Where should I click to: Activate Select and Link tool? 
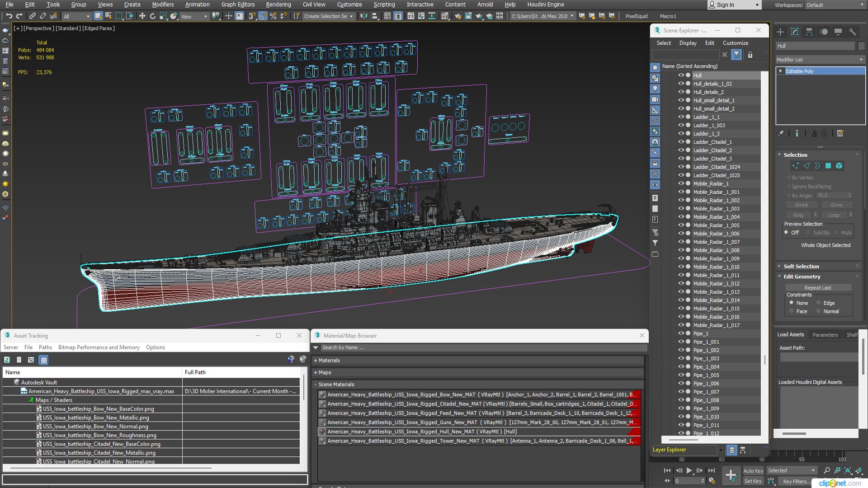coord(32,16)
